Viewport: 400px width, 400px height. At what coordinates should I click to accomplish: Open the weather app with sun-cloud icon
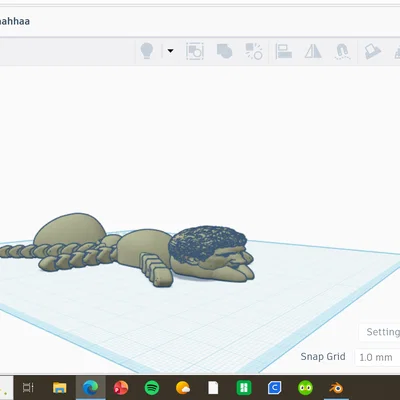pos(183,388)
